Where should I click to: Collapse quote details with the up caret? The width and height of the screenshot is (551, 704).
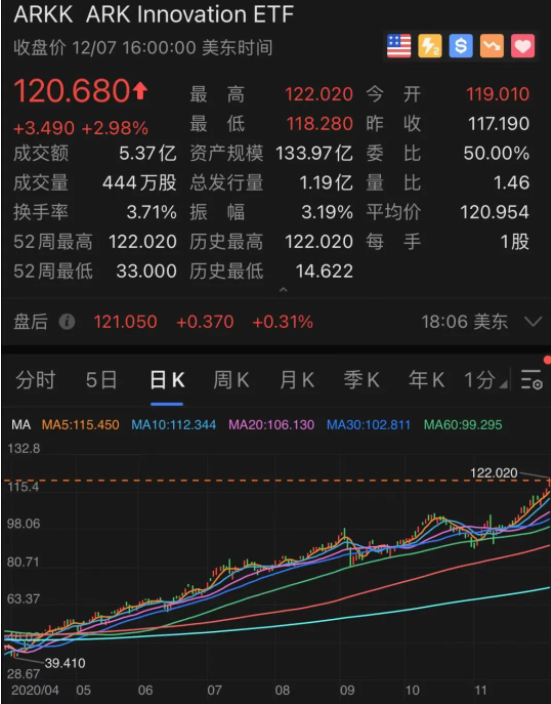click(283, 290)
